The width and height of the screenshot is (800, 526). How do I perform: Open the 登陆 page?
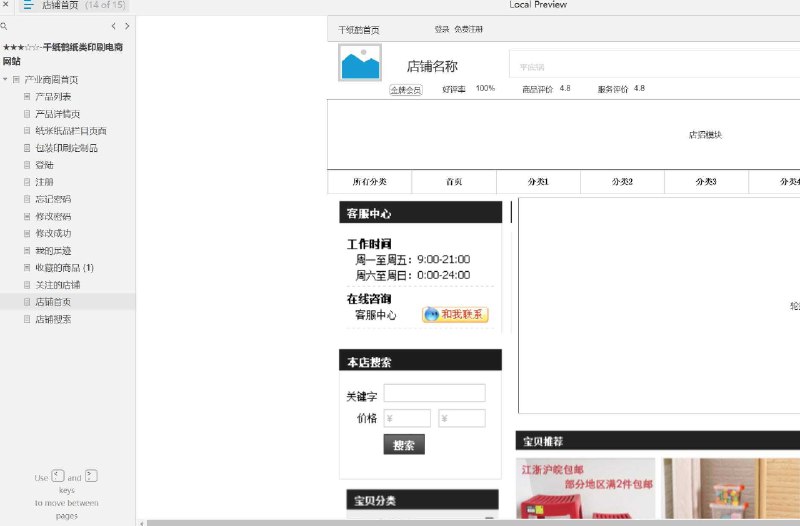(44, 165)
